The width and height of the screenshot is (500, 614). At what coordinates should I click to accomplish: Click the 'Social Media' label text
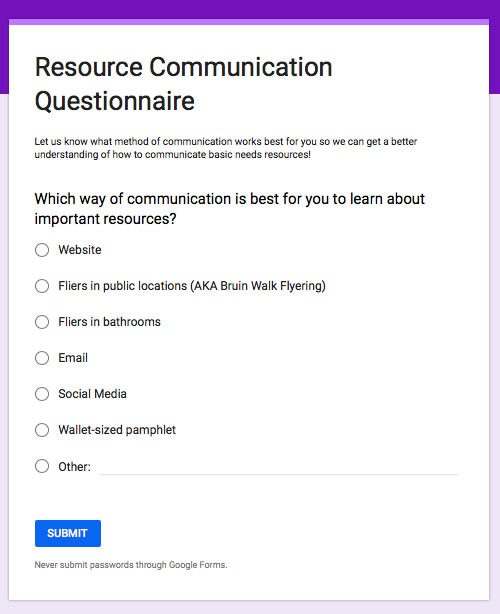coord(92,394)
